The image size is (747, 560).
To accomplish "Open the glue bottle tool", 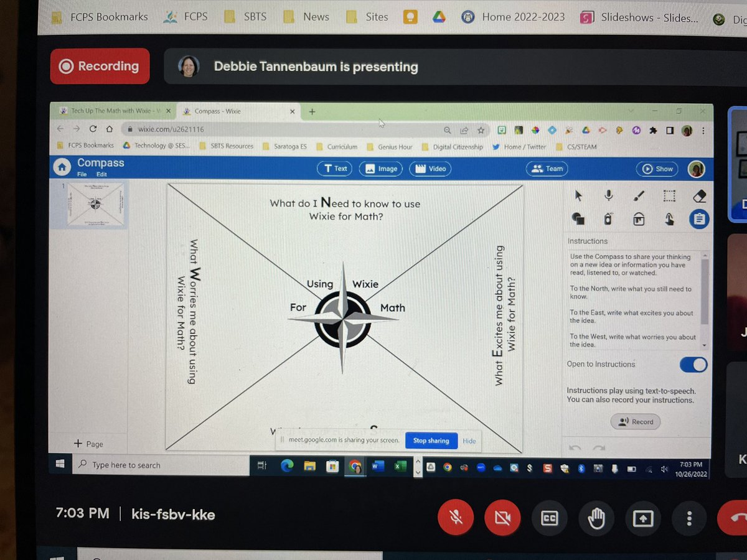I will tap(608, 218).
